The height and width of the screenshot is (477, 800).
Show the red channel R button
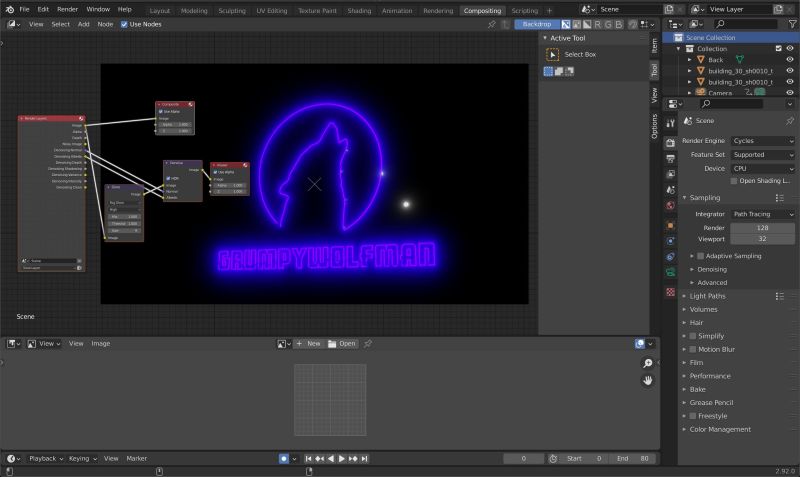(x=597, y=24)
